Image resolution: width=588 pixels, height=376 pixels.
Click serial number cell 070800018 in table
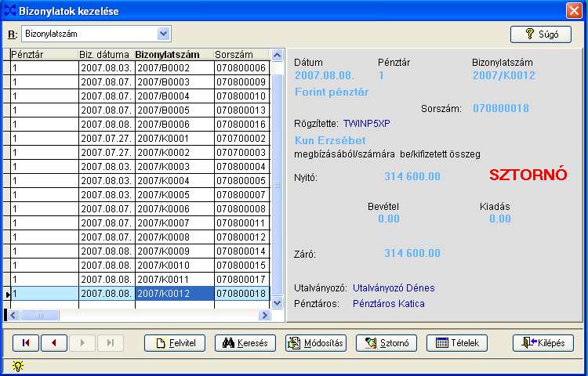[242, 294]
